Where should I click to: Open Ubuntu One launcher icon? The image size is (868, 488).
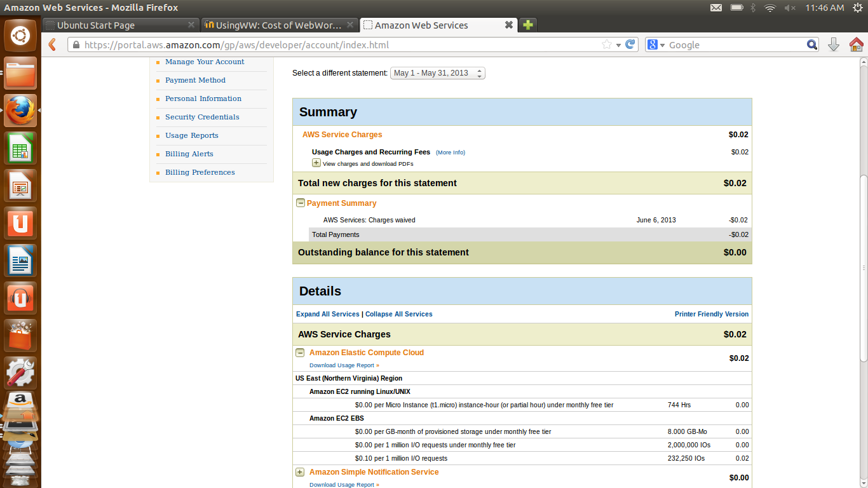(x=20, y=223)
